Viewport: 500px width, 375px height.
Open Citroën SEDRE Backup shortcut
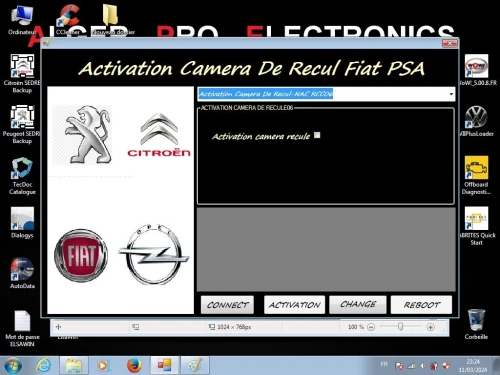(22, 73)
